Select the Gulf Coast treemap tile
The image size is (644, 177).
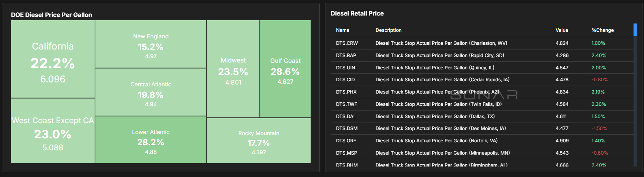point(285,69)
